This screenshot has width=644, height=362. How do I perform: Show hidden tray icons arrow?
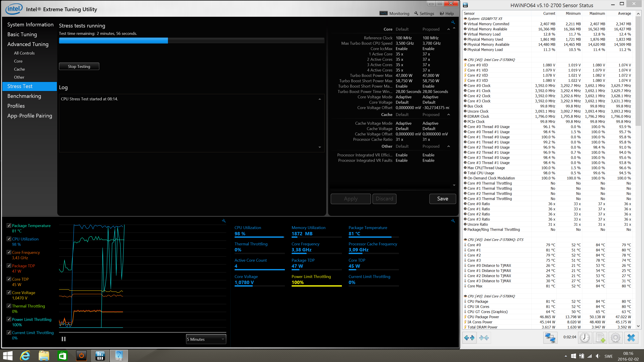(x=566, y=356)
